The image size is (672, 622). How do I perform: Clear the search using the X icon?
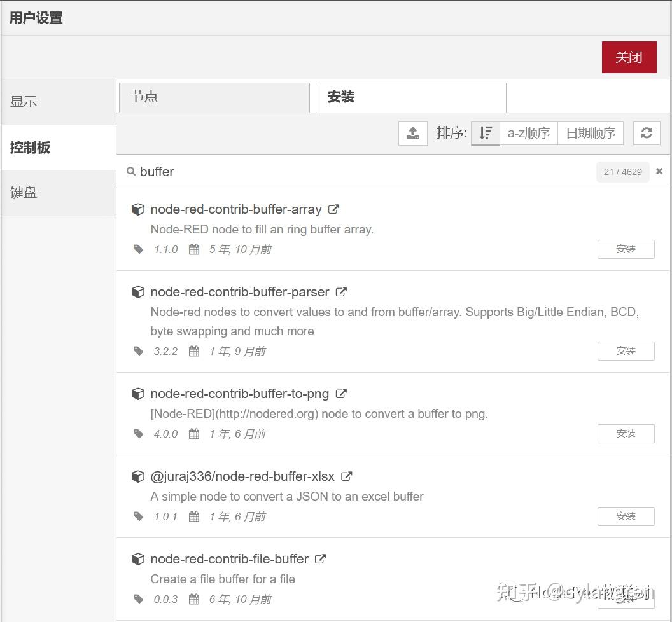click(x=659, y=171)
